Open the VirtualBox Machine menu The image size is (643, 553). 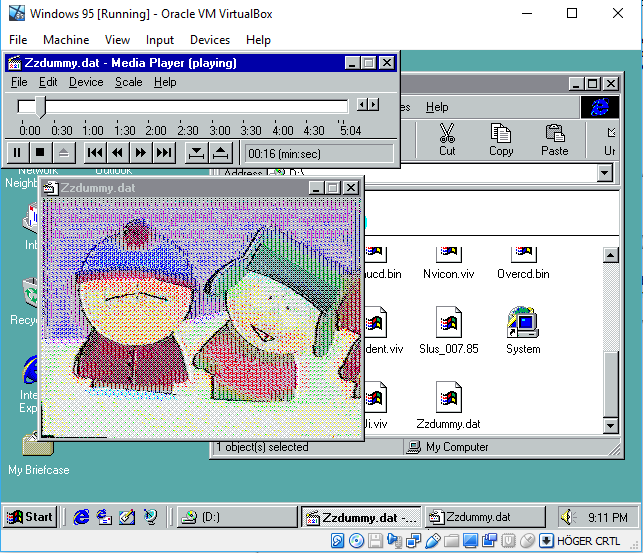pos(66,40)
